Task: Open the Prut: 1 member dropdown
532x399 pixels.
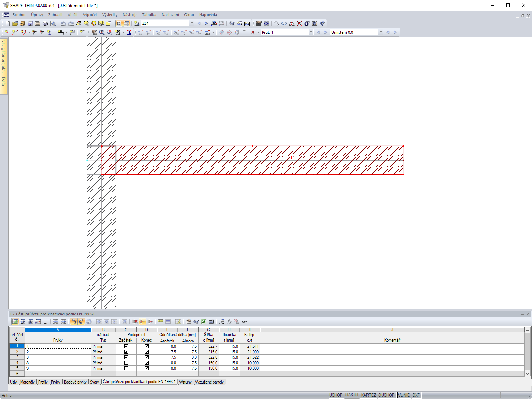Action: (x=311, y=32)
